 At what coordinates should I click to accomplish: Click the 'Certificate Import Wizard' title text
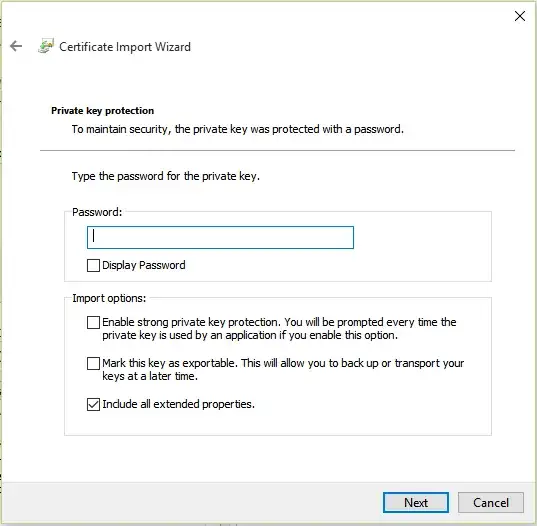(125, 47)
